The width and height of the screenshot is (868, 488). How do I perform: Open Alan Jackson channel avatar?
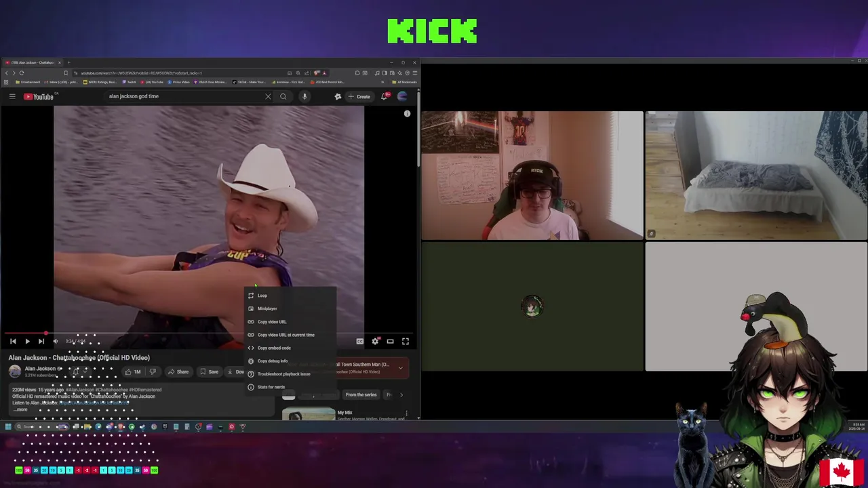point(15,371)
